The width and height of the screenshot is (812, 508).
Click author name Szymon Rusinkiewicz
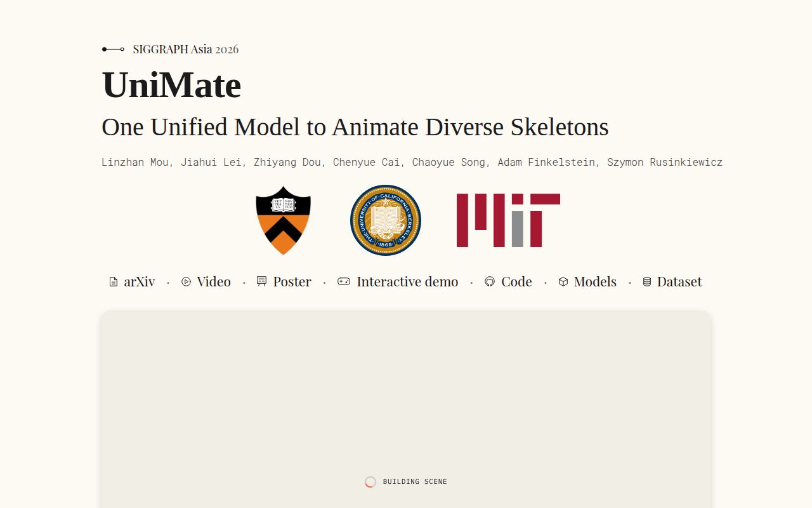(665, 163)
